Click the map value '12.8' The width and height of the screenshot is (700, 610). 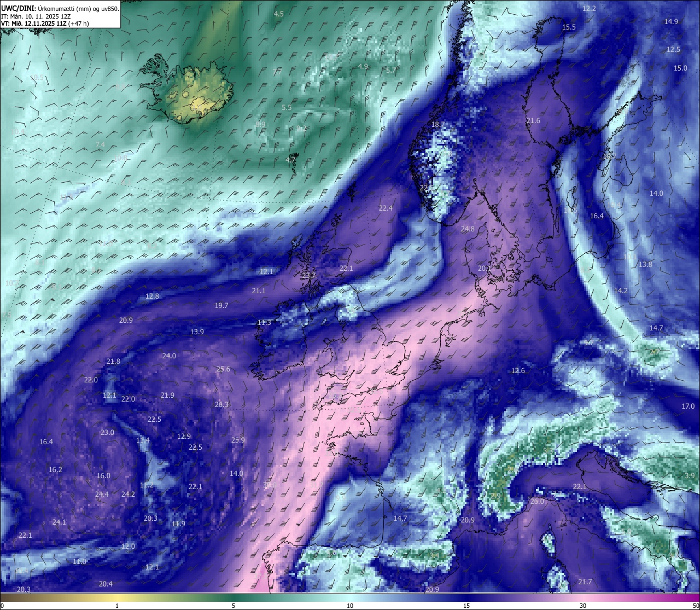click(x=152, y=296)
